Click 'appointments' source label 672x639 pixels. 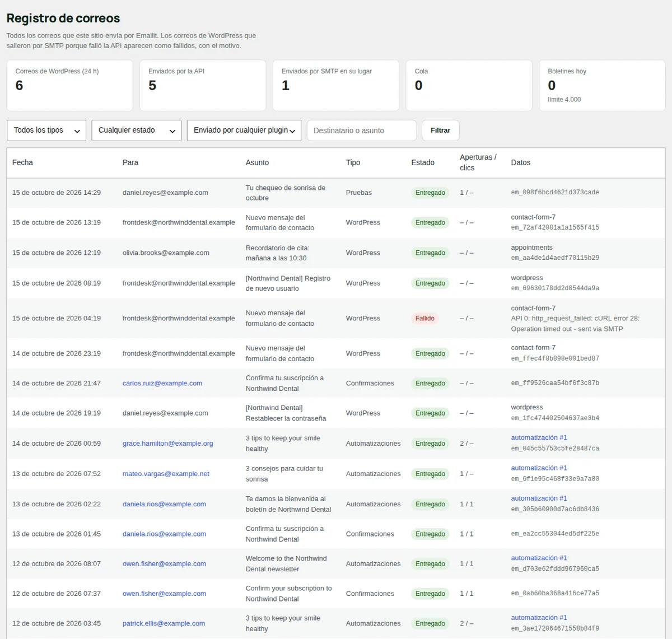coord(531,248)
